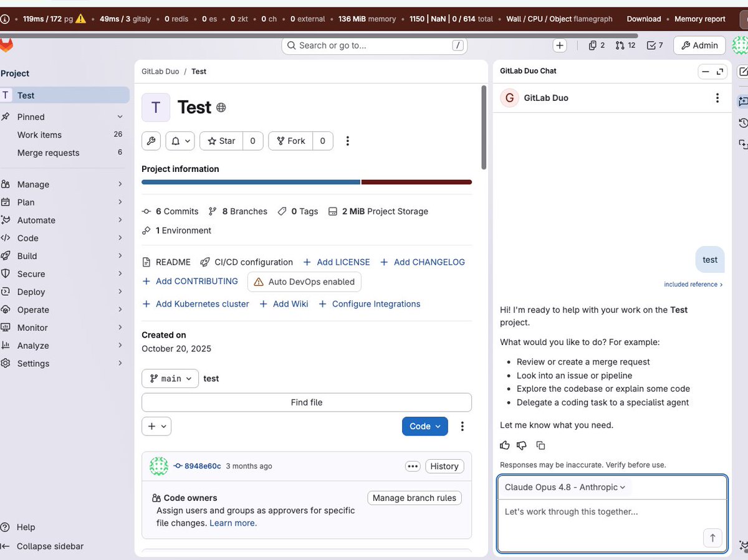Open the Monitor sidebar menu
This screenshot has height=560, width=748.
pyautogui.click(x=65, y=328)
